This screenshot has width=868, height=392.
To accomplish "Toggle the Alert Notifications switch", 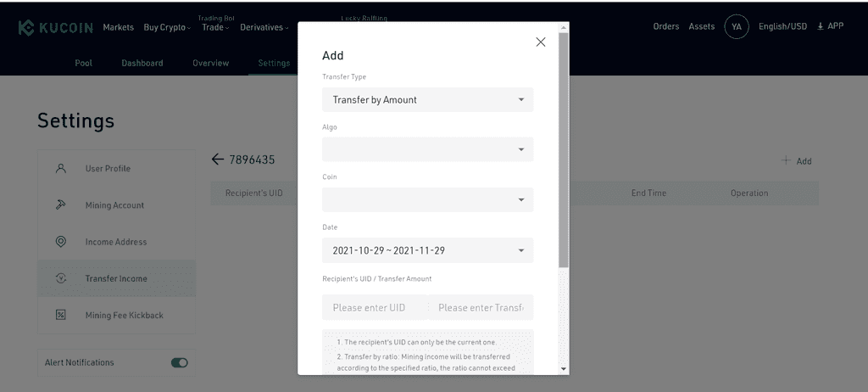I will [x=180, y=362].
